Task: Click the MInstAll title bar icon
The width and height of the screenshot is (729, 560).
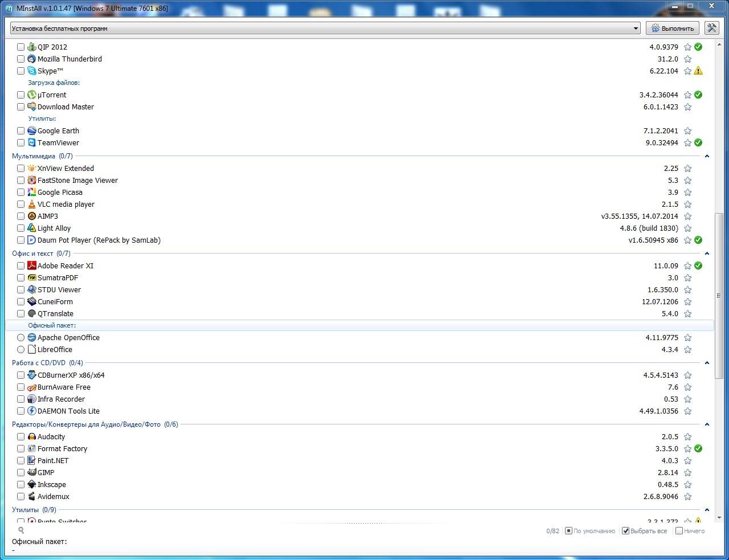Action: coord(9,8)
